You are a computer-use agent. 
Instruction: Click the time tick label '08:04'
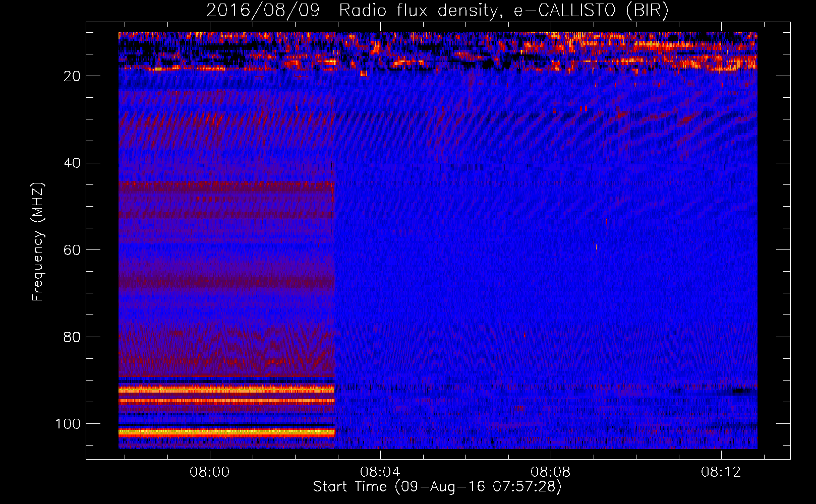point(380,472)
